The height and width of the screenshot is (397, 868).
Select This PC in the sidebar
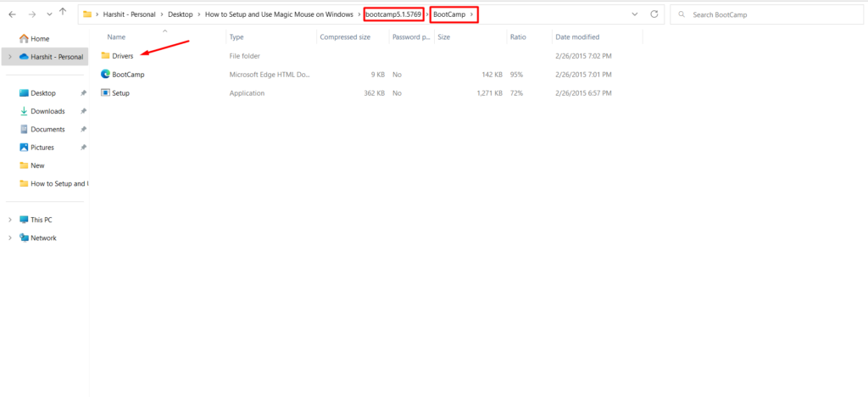tap(41, 220)
